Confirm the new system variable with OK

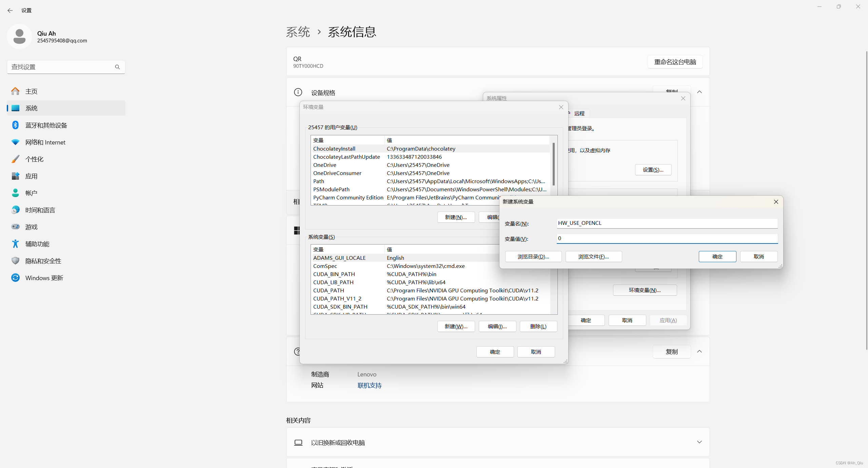coord(717,257)
